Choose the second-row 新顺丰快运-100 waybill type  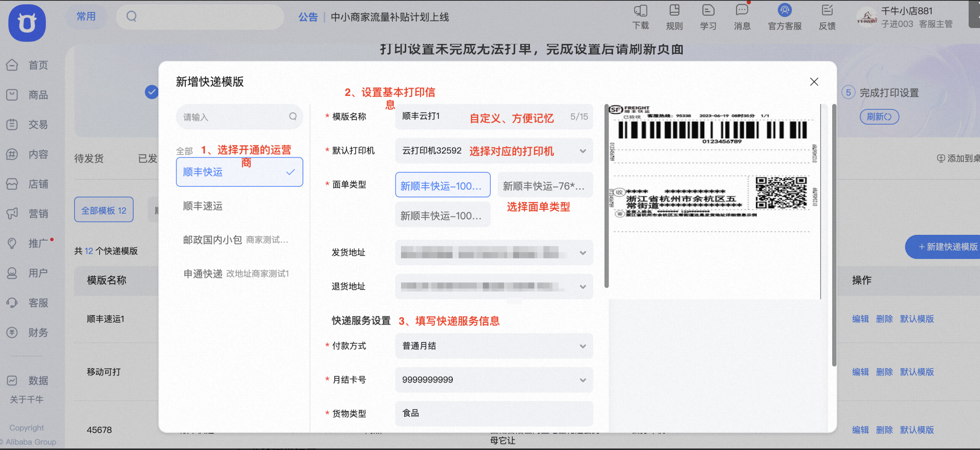(x=442, y=215)
